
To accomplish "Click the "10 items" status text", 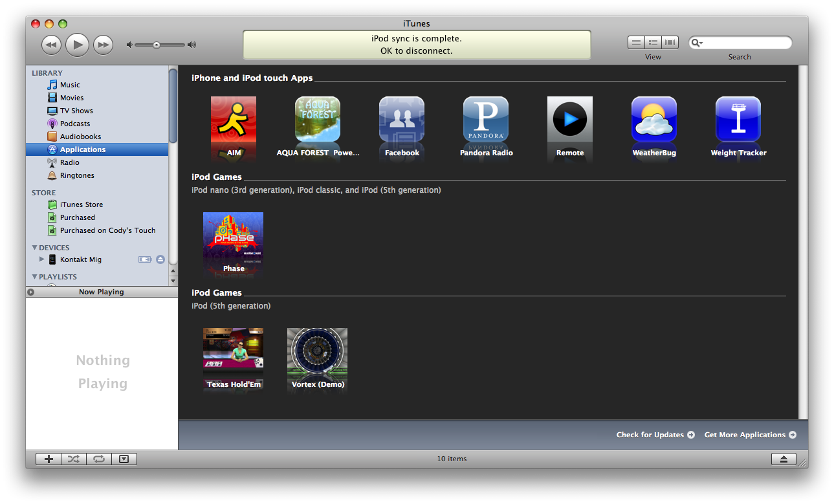I will click(452, 459).
